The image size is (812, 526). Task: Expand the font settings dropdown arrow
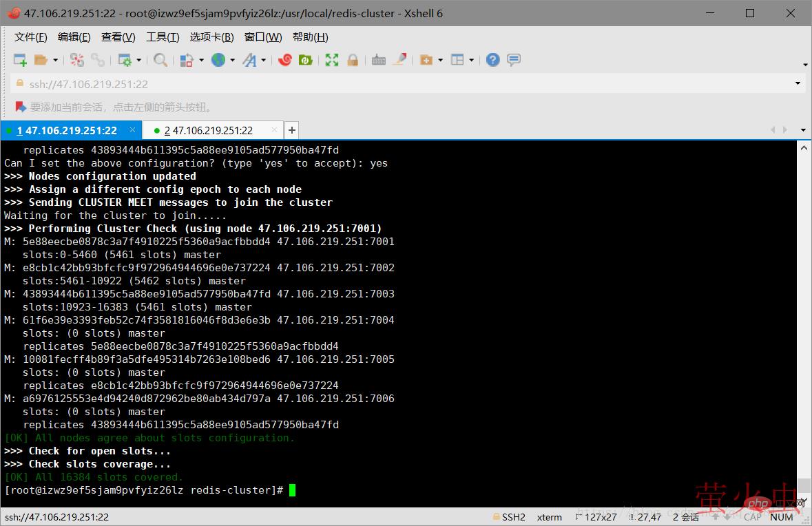[263, 61]
